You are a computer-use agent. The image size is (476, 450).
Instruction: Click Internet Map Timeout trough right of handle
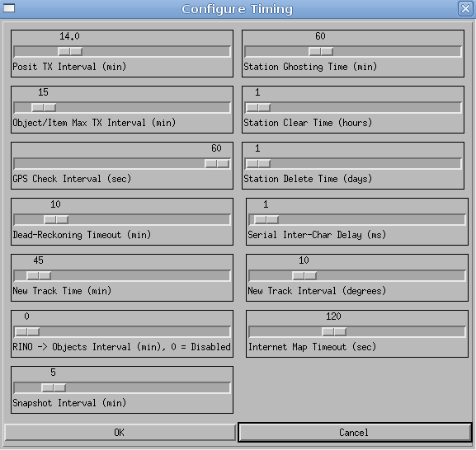[406, 332]
